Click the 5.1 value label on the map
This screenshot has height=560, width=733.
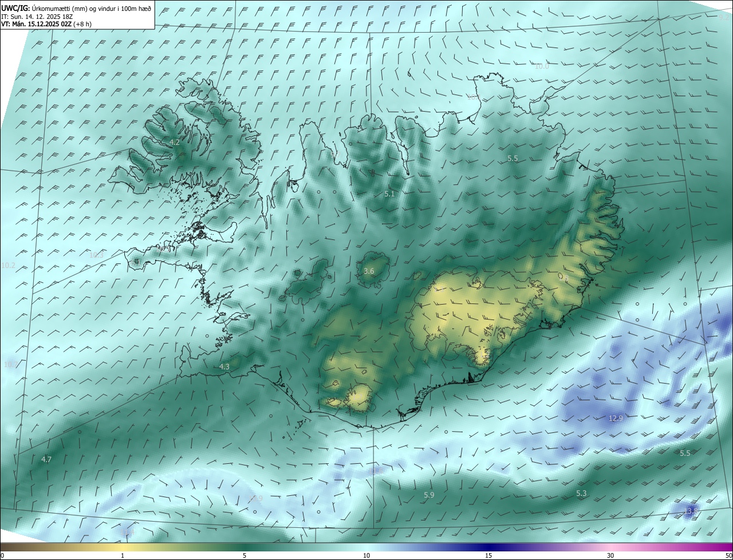click(389, 194)
